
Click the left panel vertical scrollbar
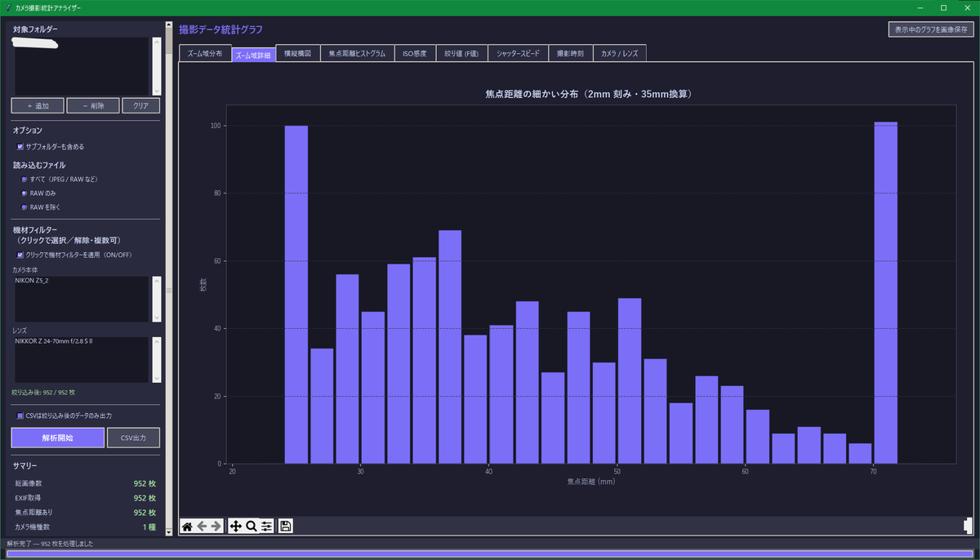point(169,278)
